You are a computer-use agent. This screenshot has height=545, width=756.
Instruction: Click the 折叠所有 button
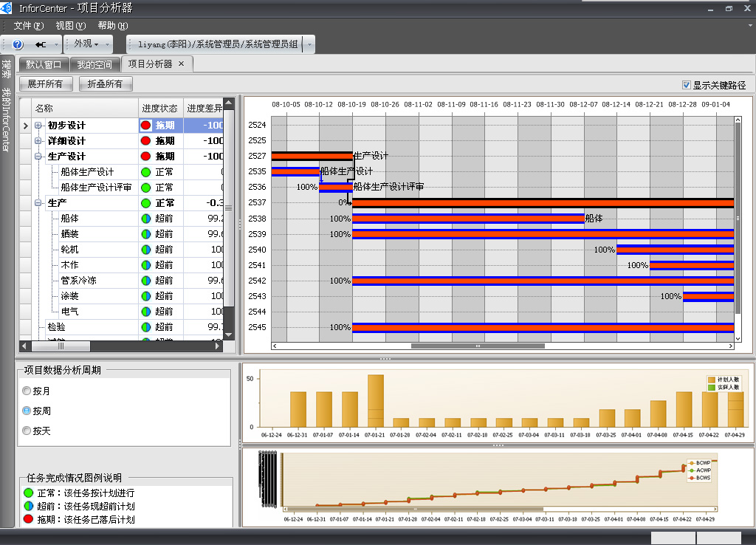point(105,84)
